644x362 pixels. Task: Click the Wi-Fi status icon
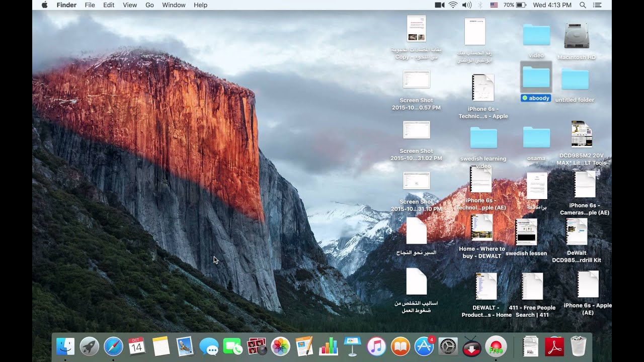point(453,5)
